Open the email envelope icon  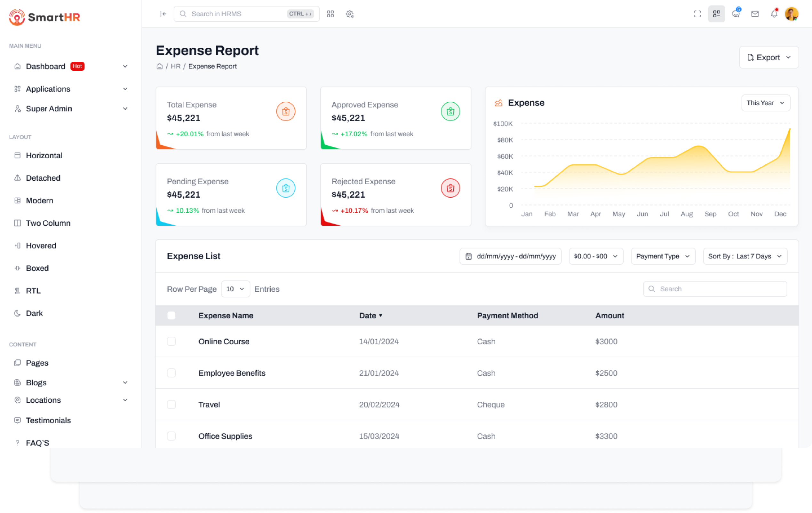[755, 14]
